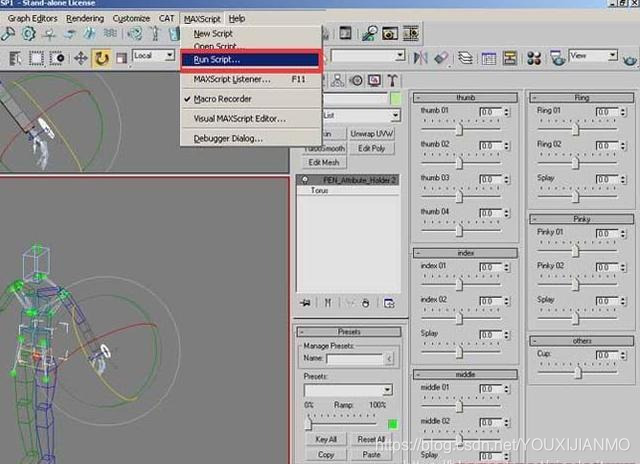640x464 pixels.
Task: Click the Presets Name input field
Action: point(355,359)
